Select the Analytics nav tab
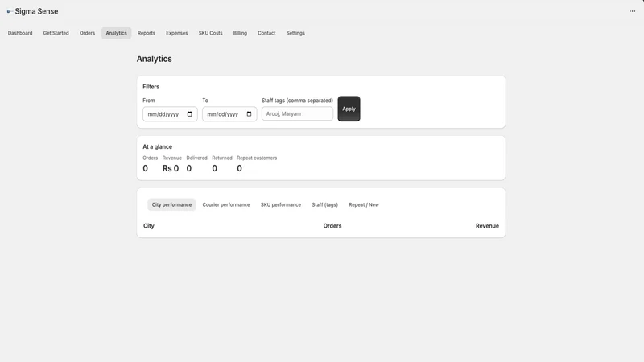 pos(116,33)
